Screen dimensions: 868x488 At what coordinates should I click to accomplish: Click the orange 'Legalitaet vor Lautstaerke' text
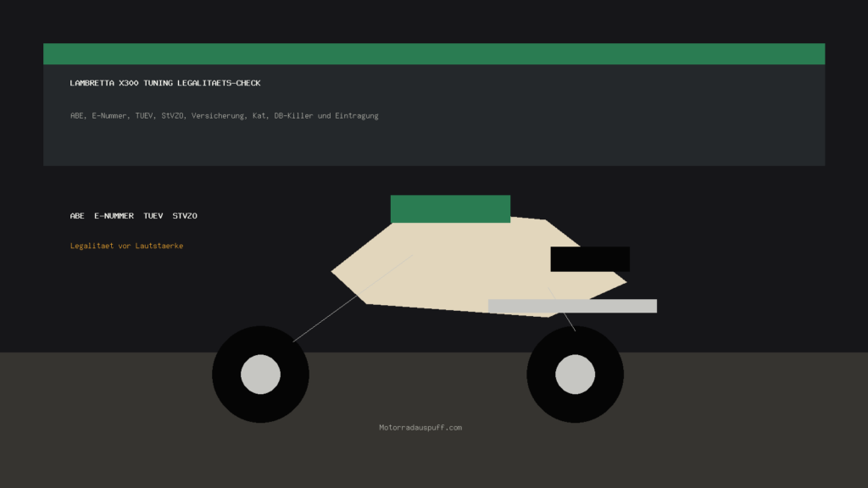click(126, 246)
